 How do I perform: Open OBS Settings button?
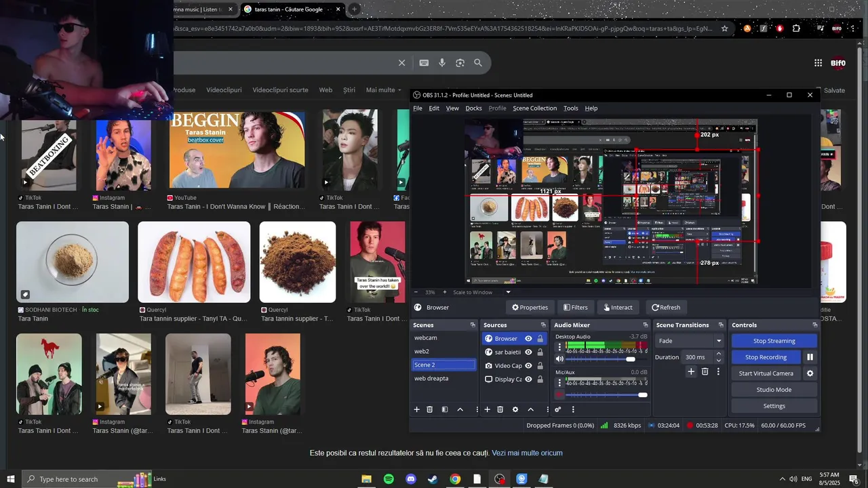pos(774,406)
